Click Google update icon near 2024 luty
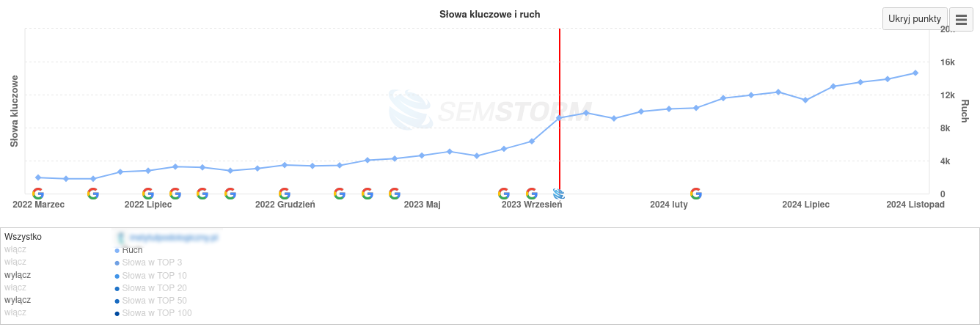 coord(696,194)
